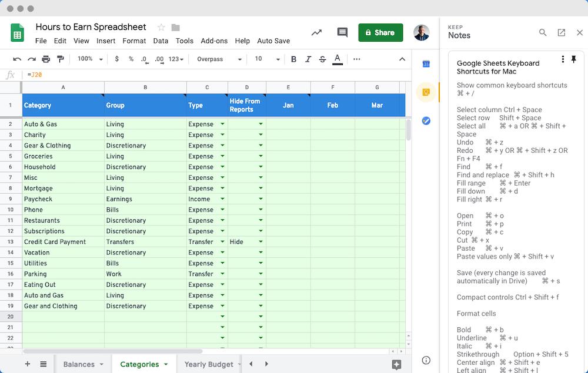Move spreadsheet using folder icon
The width and height of the screenshot is (588, 373).
(x=175, y=28)
